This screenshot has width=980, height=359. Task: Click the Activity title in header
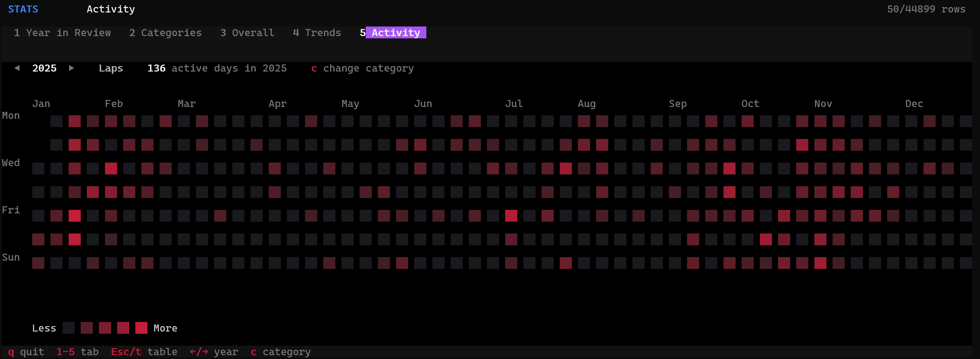tap(111, 9)
